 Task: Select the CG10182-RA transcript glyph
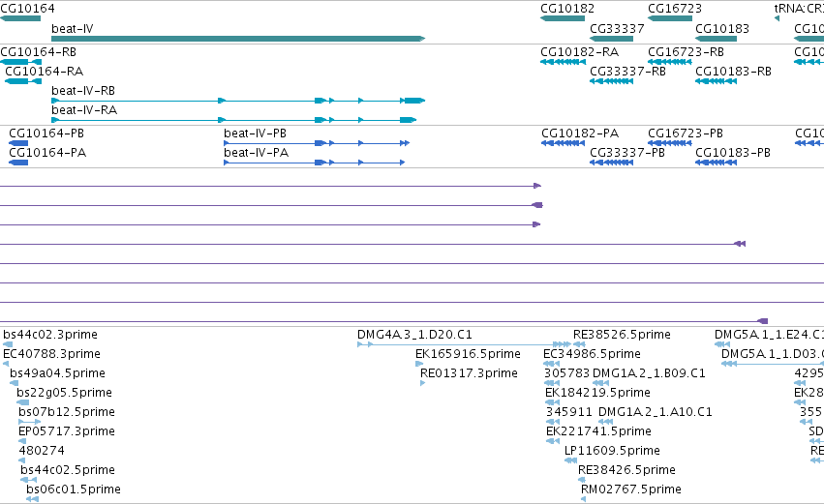pyautogui.click(x=563, y=62)
